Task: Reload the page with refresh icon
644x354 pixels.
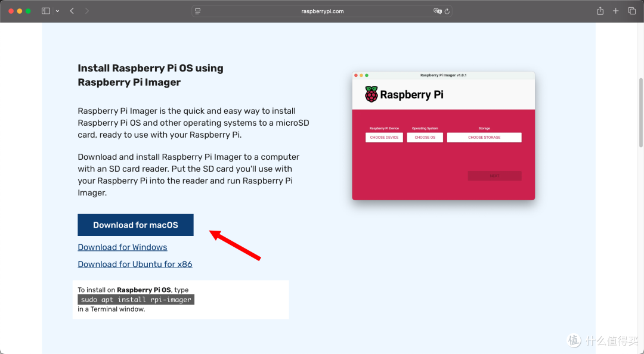Action: pyautogui.click(x=447, y=11)
